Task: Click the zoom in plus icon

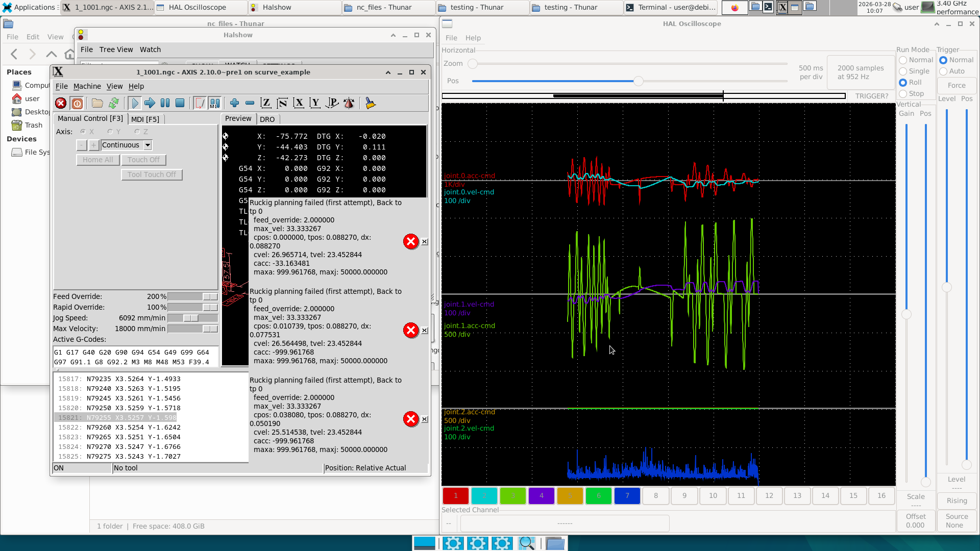Action: (x=234, y=104)
